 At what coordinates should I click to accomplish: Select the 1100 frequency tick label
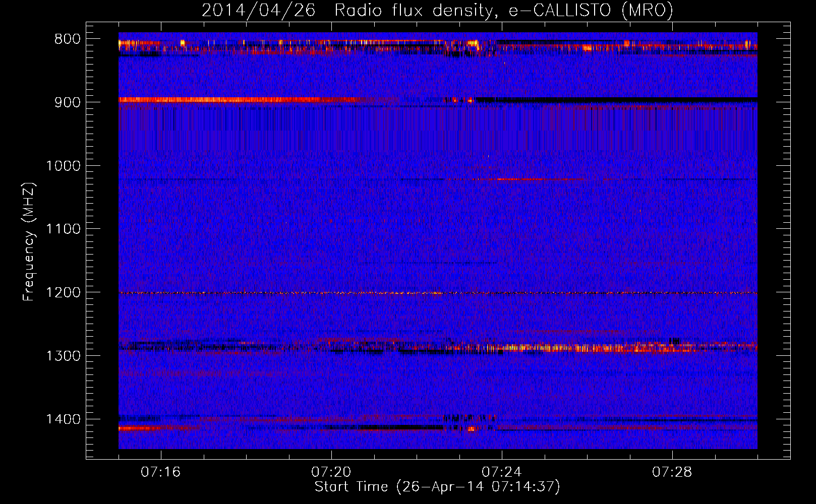click(x=63, y=229)
